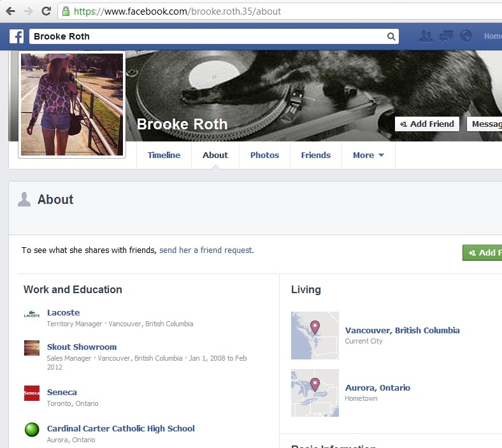Open the profile picture

72,105
